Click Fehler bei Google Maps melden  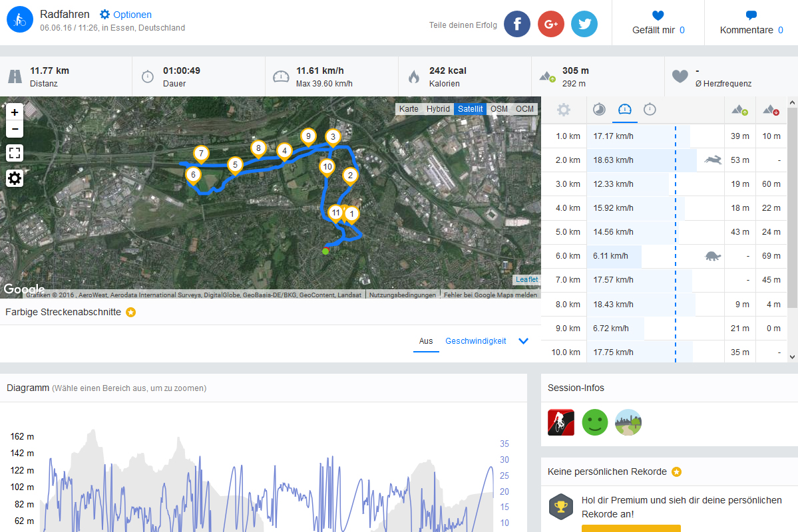490,295
